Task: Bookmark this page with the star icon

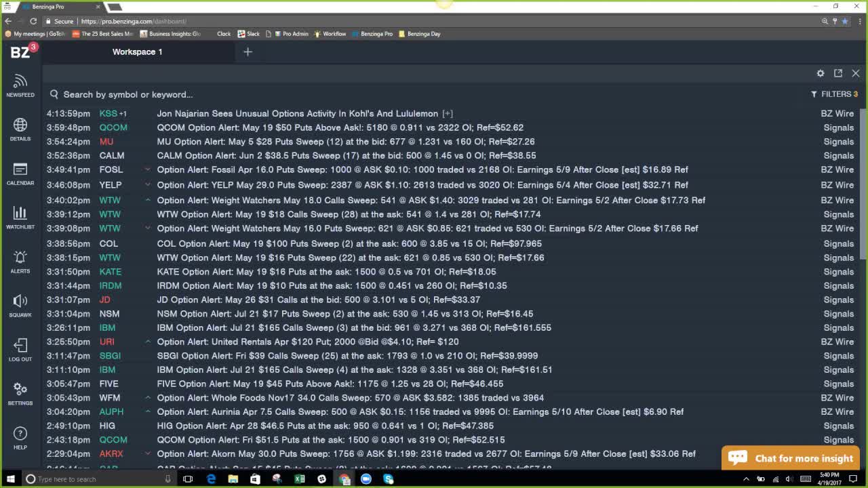Action: [845, 21]
